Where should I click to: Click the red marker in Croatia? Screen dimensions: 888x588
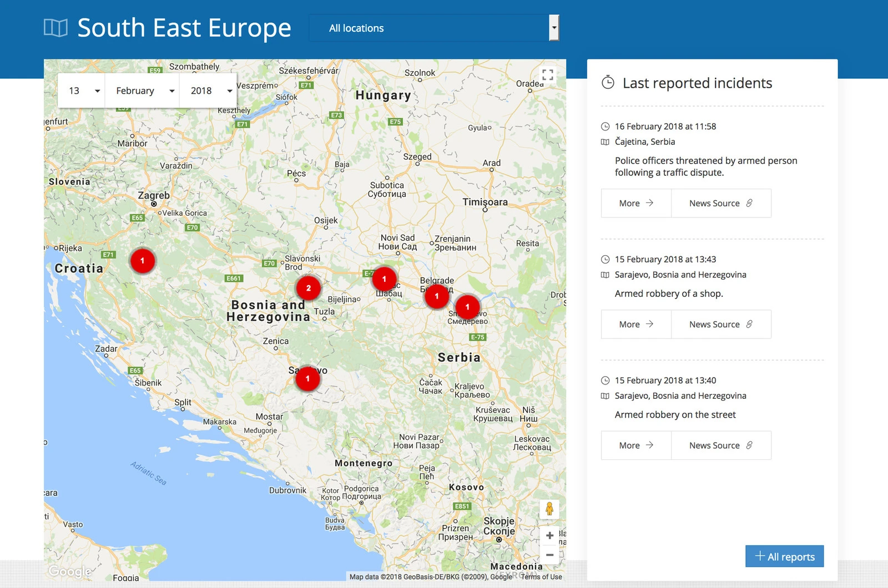(x=143, y=260)
